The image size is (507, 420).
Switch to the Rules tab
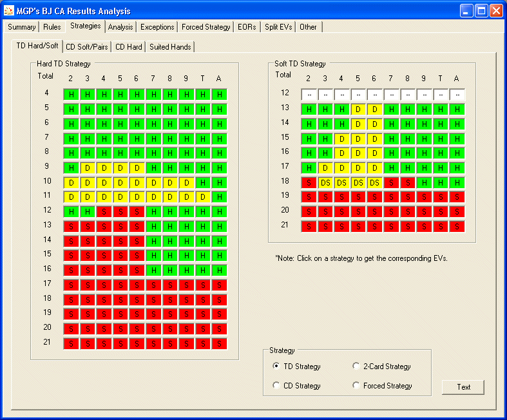coord(52,27)
